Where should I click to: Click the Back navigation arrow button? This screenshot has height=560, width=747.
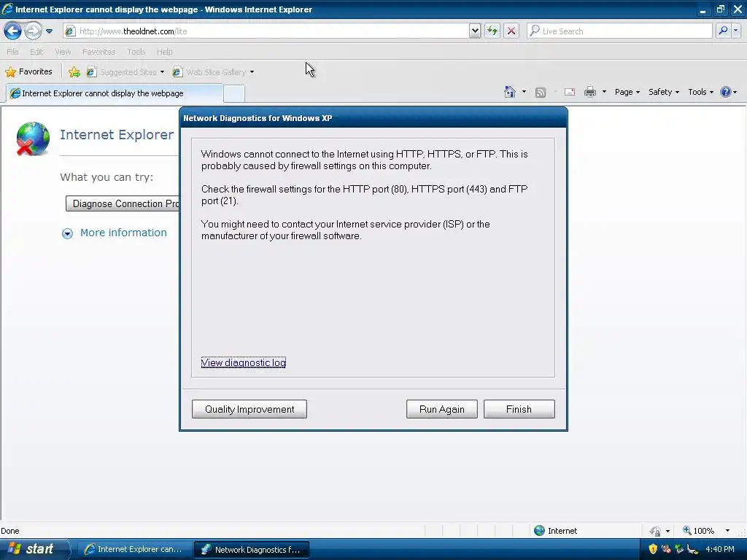pyautogui.click(x=13, y=31)
